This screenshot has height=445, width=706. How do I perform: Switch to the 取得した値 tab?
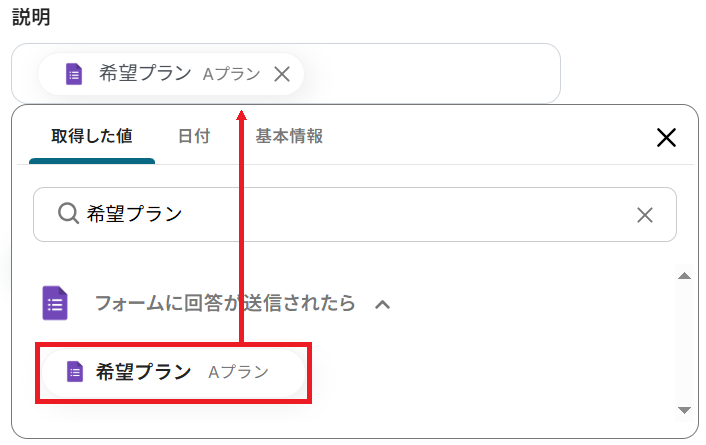pyautogui.click(x=91, y=137)
